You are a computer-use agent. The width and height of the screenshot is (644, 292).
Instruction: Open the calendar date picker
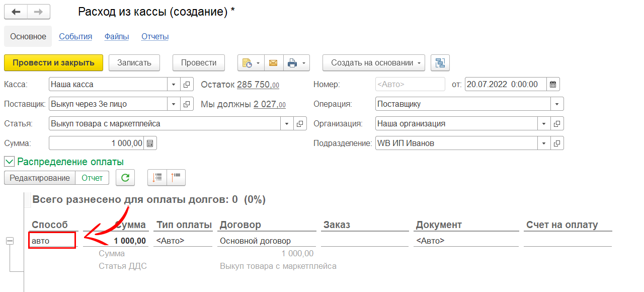(x=553, y=84)
